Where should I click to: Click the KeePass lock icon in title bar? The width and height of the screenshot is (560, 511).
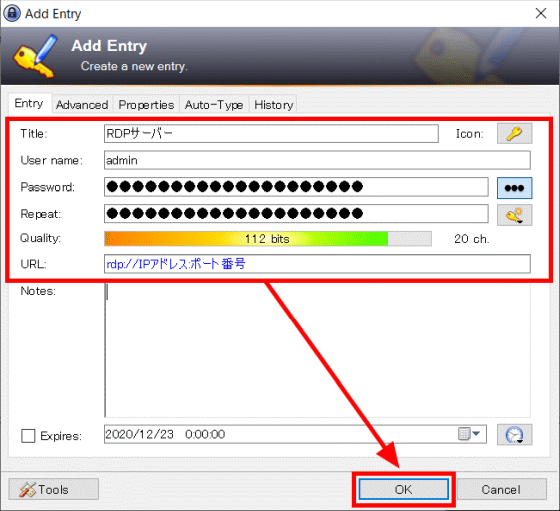click(12, 14)
